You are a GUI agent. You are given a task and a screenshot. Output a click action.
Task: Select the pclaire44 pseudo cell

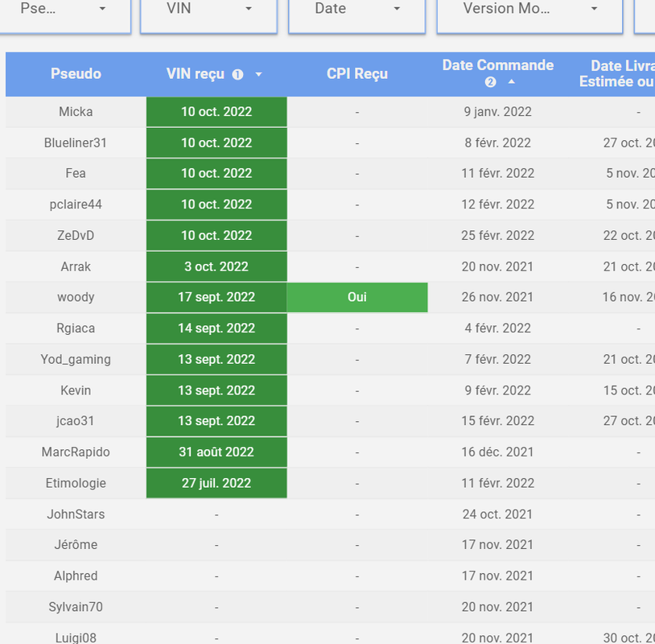[x=76, y=204]
